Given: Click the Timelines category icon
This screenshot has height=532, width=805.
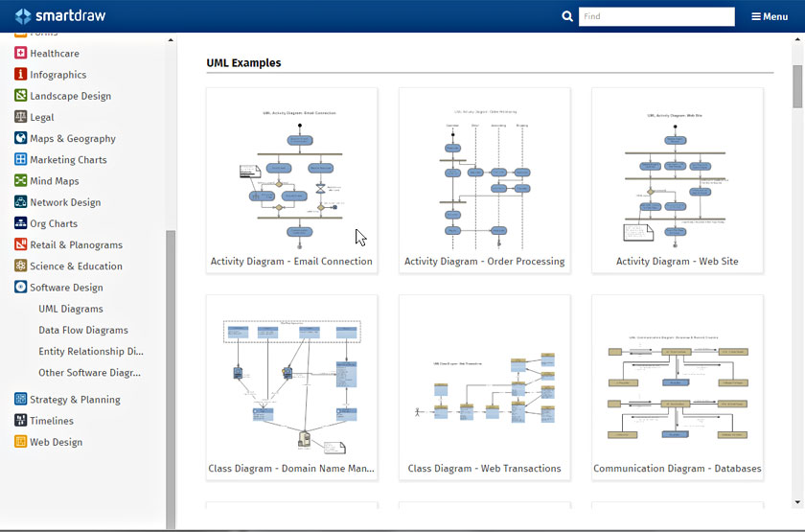Looking at the screenshot, I should [21, 421].
